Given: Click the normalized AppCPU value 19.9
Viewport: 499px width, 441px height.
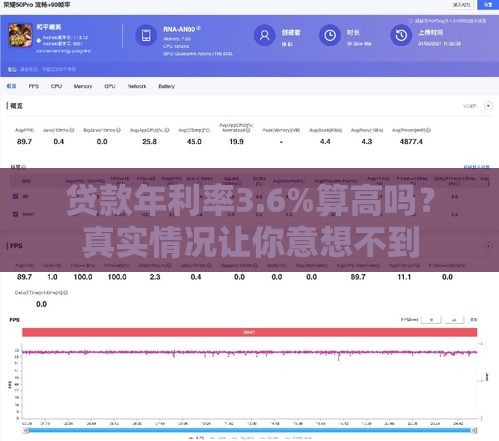Looking at the screenshot, I should [236, 142].
